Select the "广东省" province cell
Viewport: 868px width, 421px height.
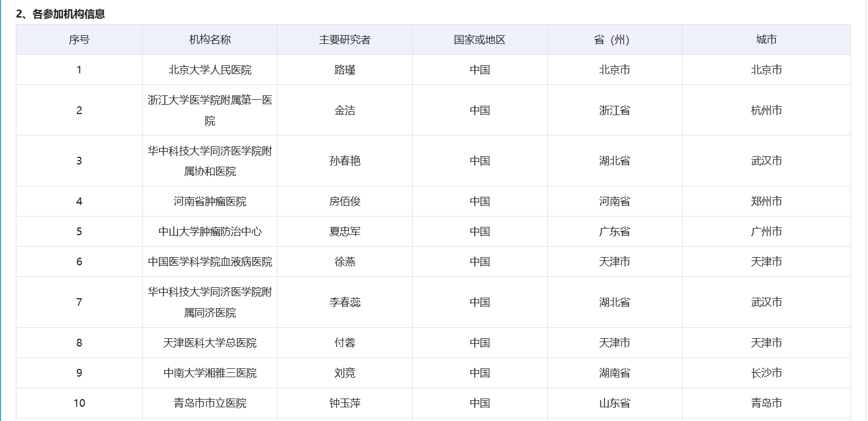615,231
